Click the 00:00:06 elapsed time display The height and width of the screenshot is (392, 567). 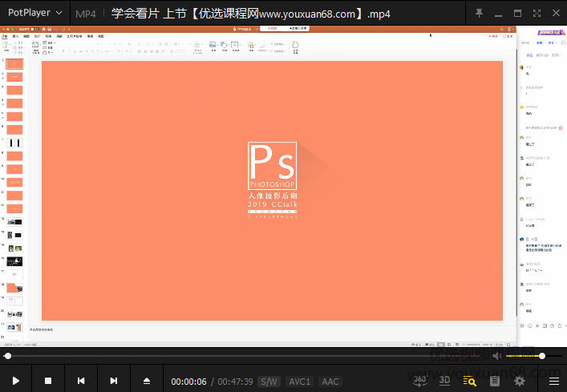188,382
